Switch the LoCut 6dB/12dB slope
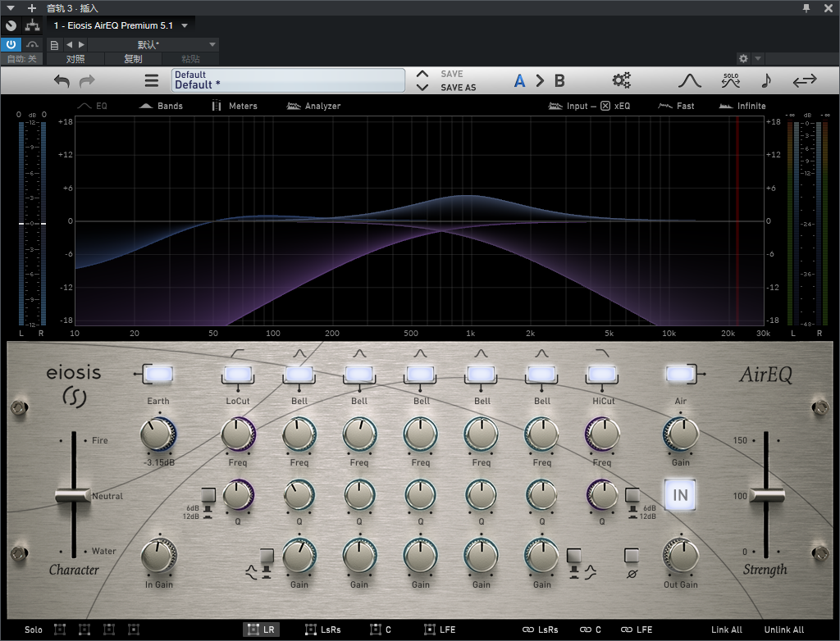This screenshot has width=840, height=641. [208, 495]
